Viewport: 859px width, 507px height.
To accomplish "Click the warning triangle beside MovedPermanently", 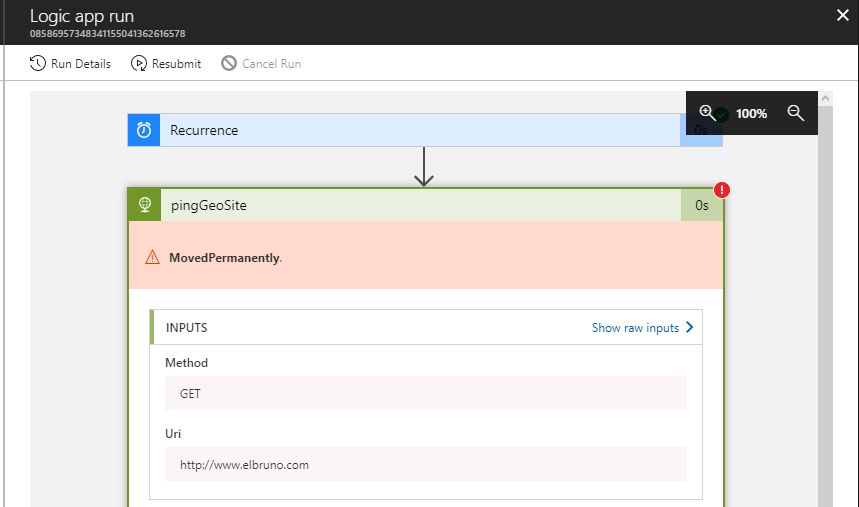I will click(152, 257).
